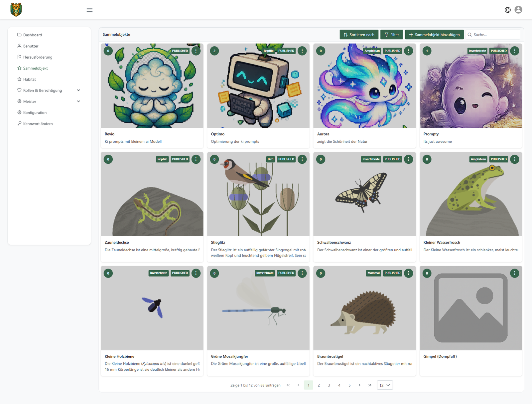Open the page size dropdown showing 12

click(x=385, y=385)
